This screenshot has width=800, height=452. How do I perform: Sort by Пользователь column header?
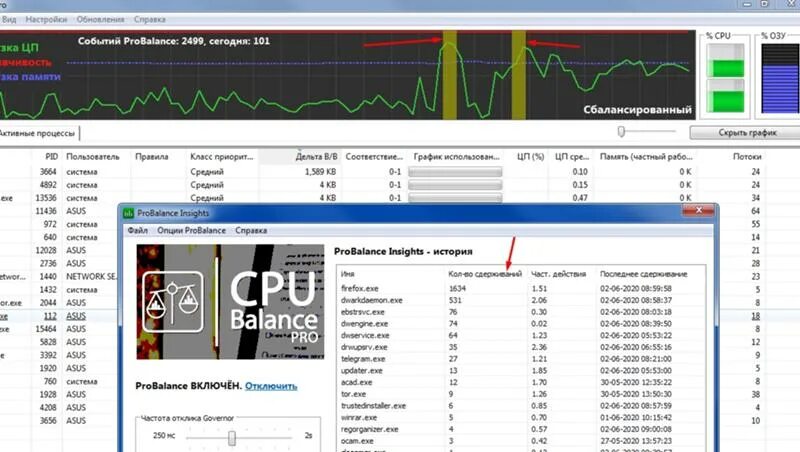[x=92, y=157]
